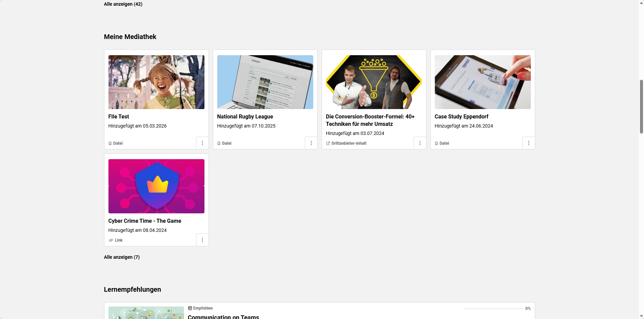Click the FIle Test thumbnail image
The image size is (644, 319).
tap(156, 82)
